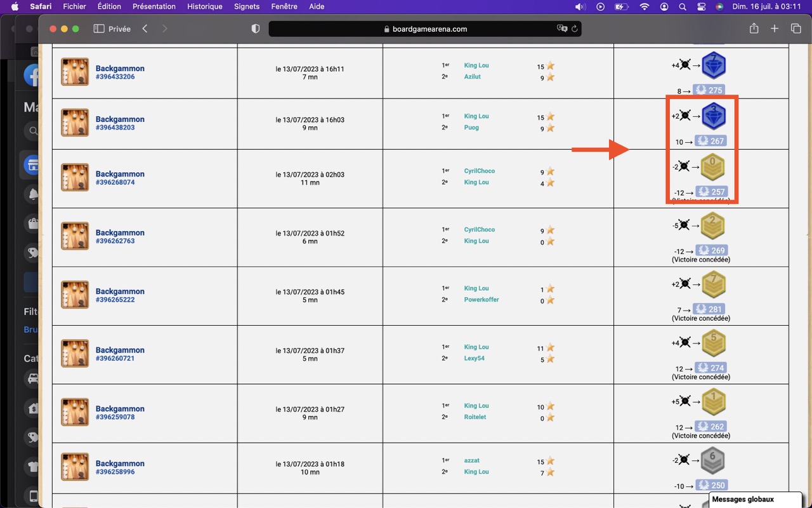Click the volume icon in menu bar
This screenshot has width=812, height=508.
coord(580,6)
